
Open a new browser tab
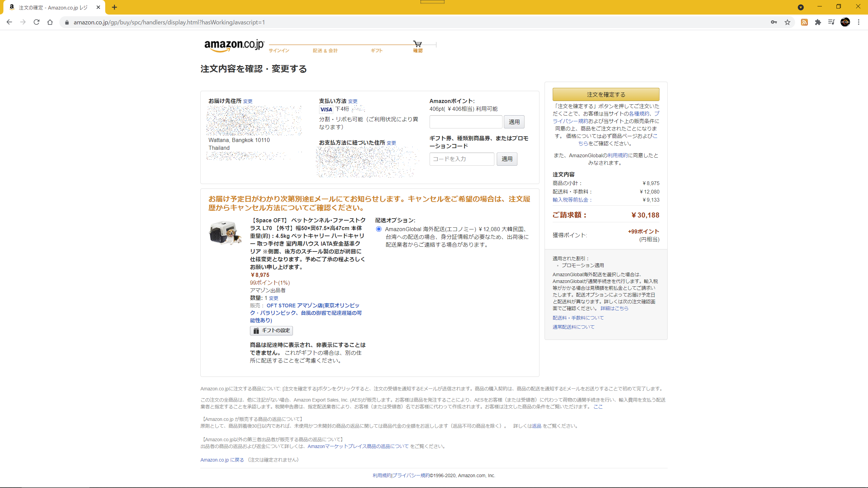(114, 7)
